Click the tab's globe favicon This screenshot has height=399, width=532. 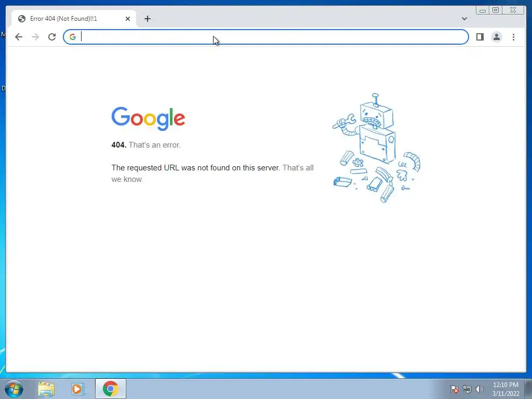point(22,19)
